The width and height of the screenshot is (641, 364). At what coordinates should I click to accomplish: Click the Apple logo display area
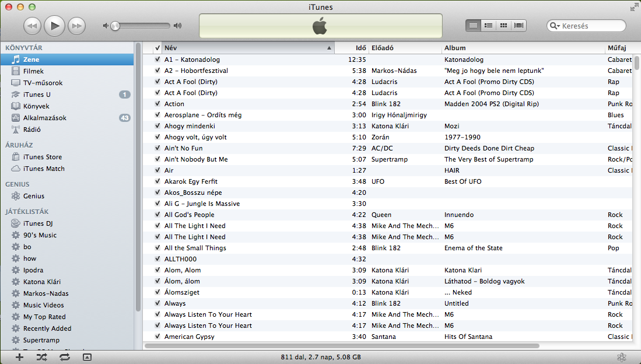(x=321, y=26)
